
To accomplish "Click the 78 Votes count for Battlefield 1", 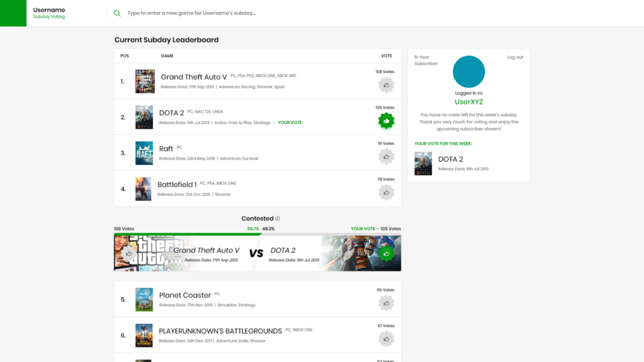I will [x=386, y=179].
